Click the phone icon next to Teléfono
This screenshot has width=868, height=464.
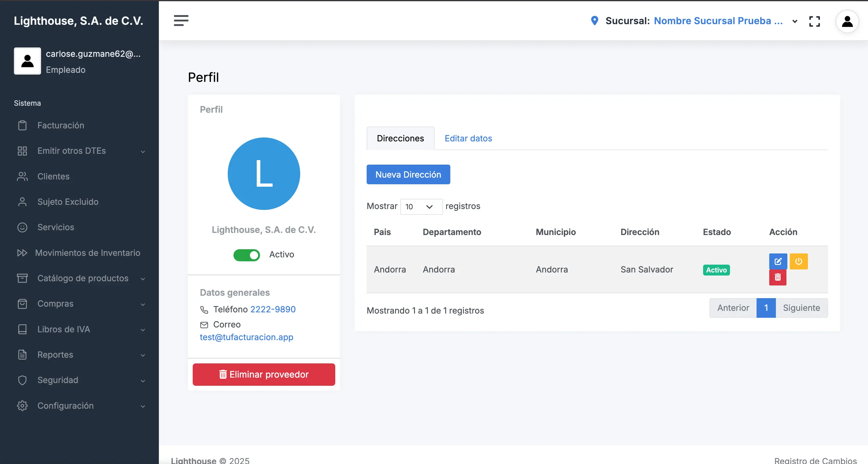(x=204, y=310)
